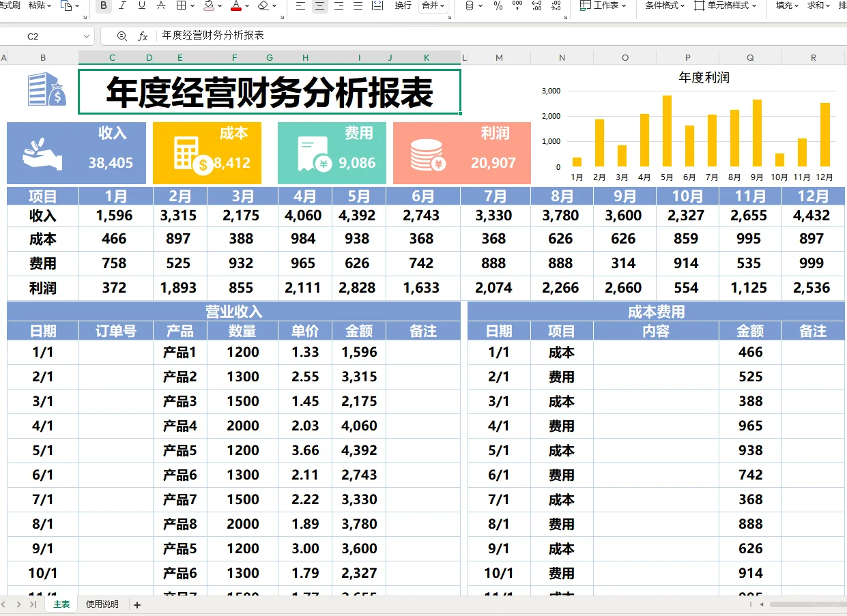Apply the fill color bucket
Viewport: 847px width, 616px height.
[209, 5]
